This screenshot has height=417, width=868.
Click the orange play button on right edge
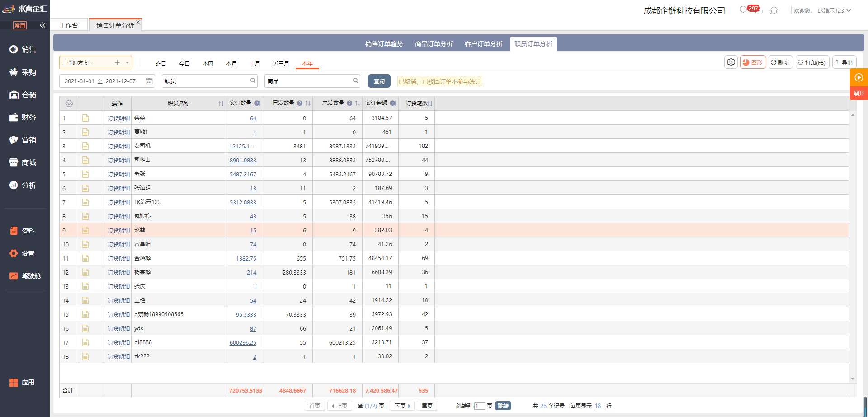click(x=859, y=77)
